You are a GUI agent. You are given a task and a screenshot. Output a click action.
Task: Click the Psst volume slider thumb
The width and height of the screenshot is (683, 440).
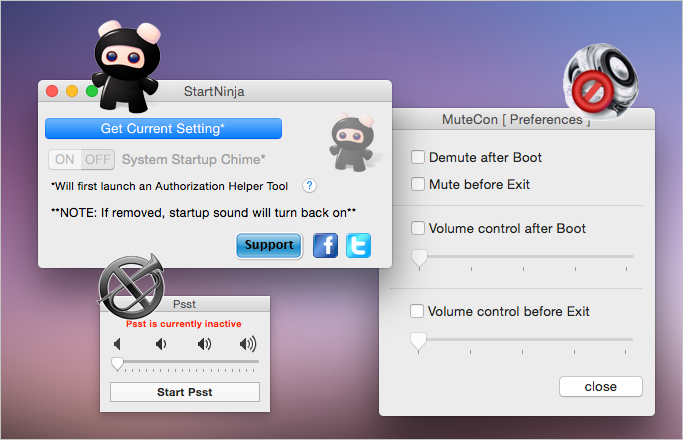(x=117, y=364)
